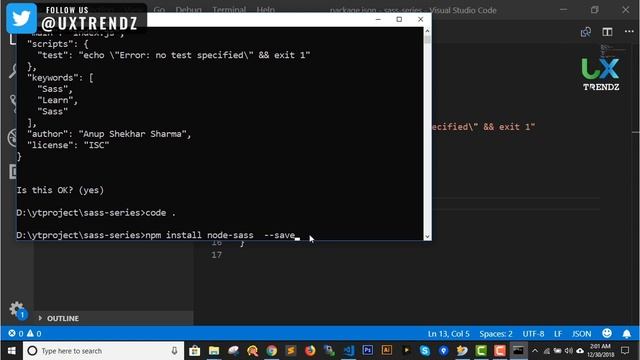Click the volume icon in system tray
This screenshot has height=360, width=640.
[568, 351]
